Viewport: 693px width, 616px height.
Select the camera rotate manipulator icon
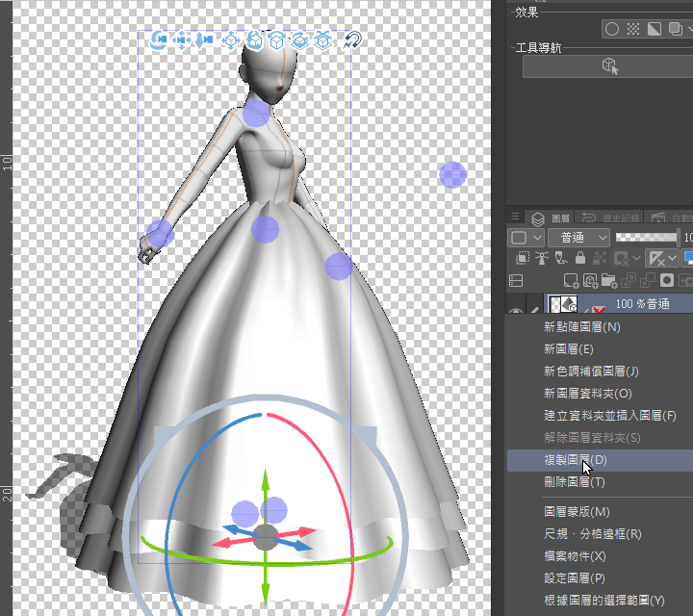(x=159, y=40)
